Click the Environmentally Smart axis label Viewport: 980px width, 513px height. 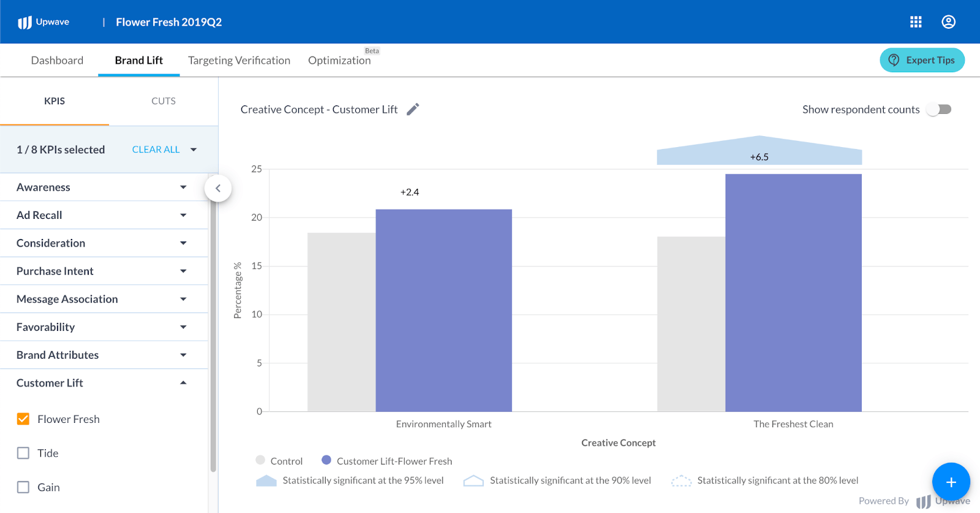click(444, 424)
